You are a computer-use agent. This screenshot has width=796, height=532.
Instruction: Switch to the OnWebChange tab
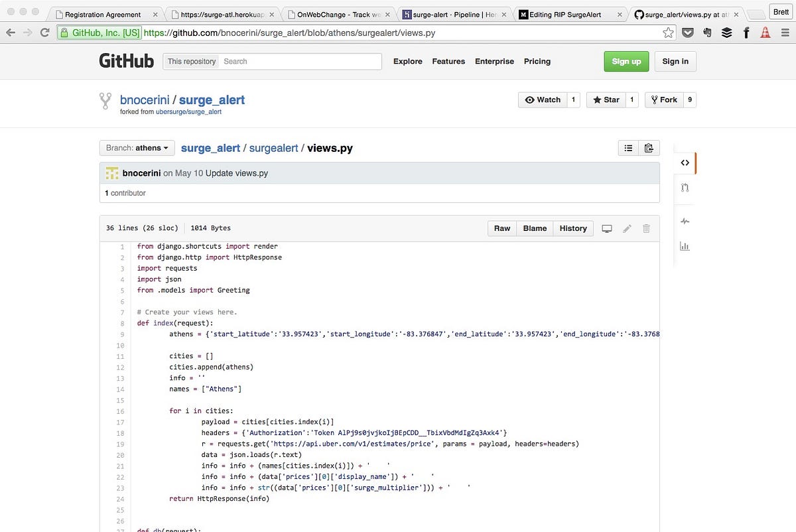pos(338,14)
